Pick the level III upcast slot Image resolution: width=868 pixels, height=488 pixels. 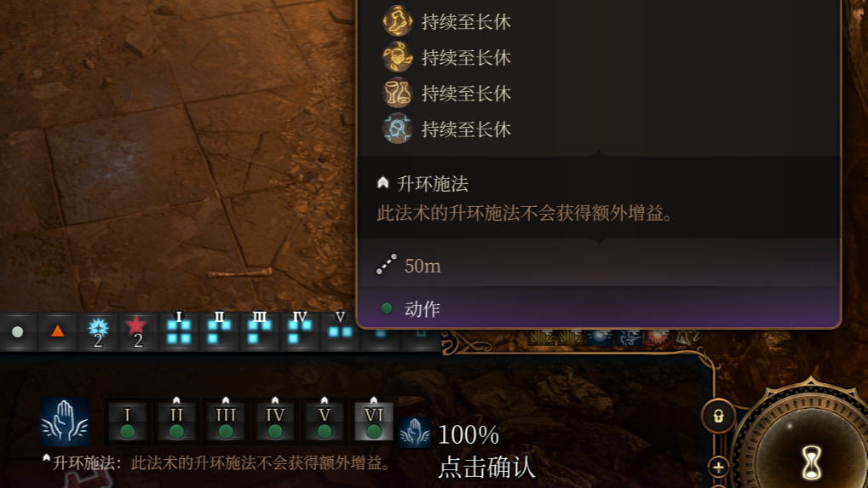coord(226,422)
